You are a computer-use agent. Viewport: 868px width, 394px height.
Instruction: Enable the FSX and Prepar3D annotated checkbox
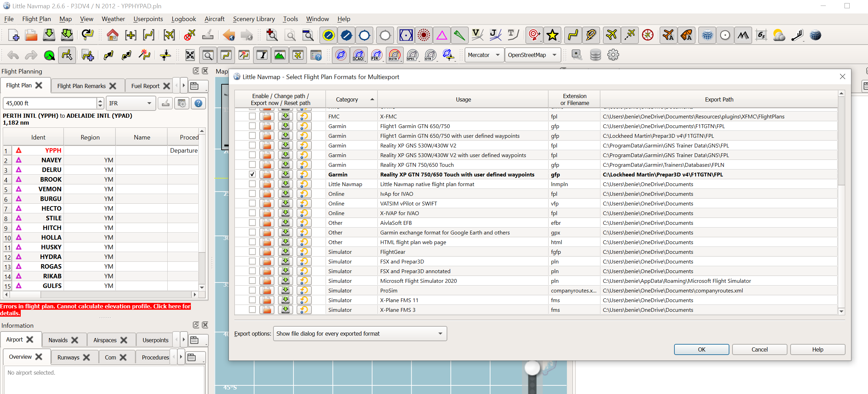[252, 271]
